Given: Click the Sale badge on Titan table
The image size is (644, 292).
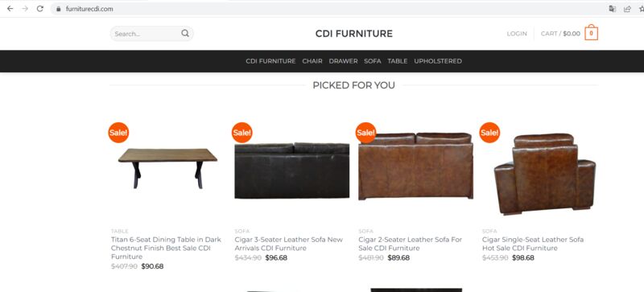Looking at the screenshot, I should (118, 133).
